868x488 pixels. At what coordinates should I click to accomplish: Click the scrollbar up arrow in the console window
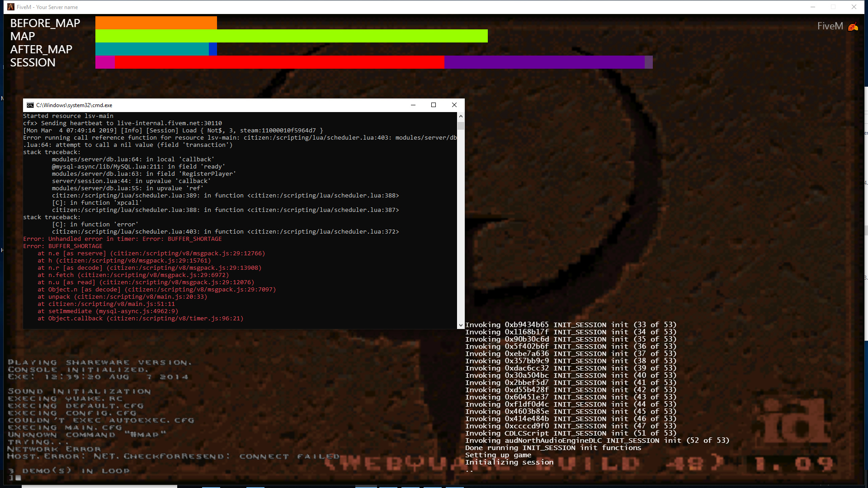[x=461, y=116]
